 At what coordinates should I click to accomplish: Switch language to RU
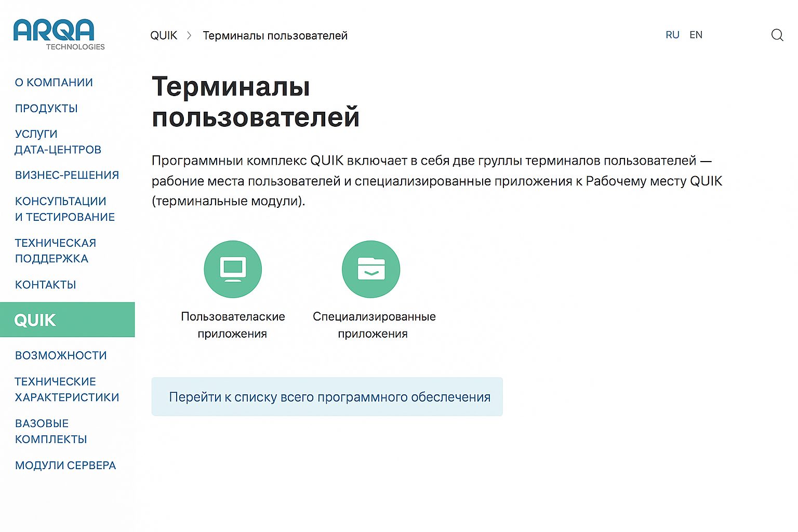pyautogui.click(x=672, y=35)
